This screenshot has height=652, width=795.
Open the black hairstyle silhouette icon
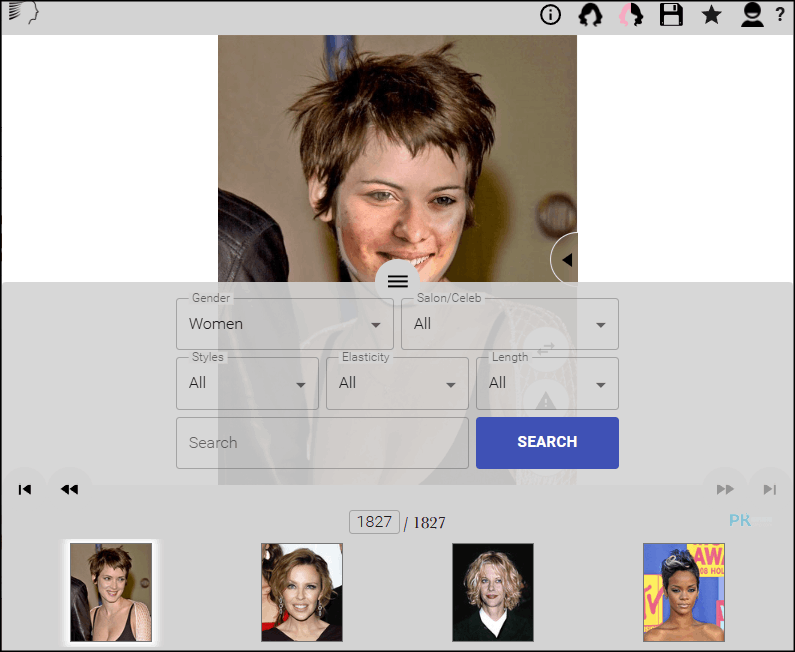pos(590,14)
